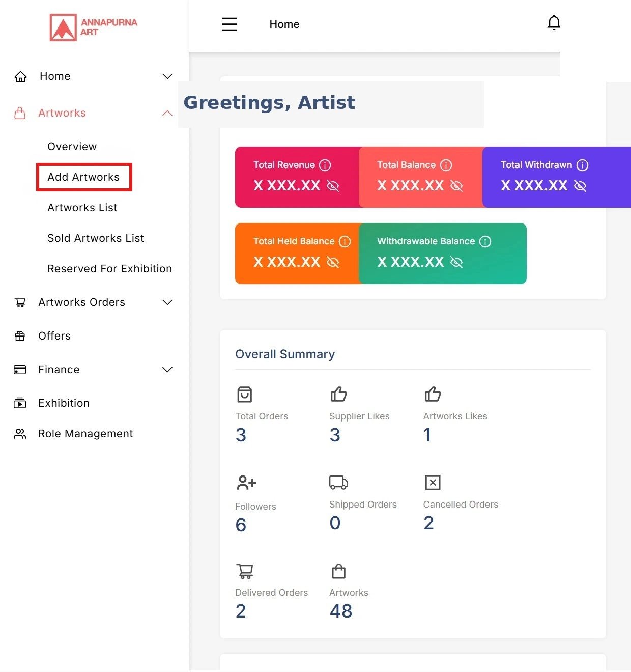
Task: Click the Artworks bag icon in sidebar
Action: pos(20,113)
